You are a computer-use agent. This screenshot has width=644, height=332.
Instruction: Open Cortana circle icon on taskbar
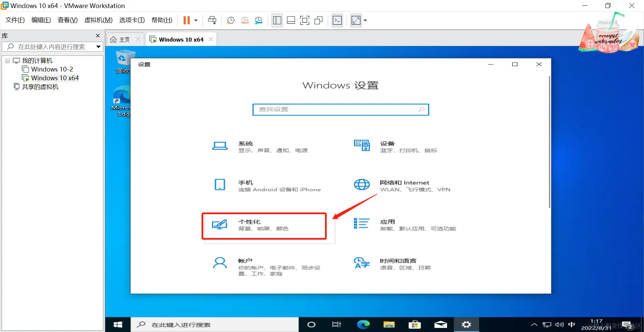pyautogui.click(x=311, y=325)
